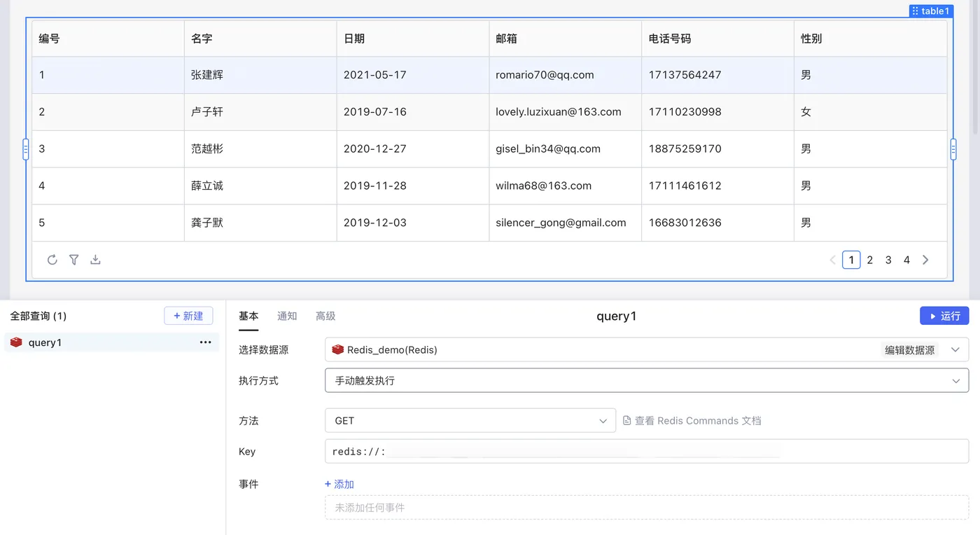Click 添加 to add an event
The image size is (980, 535).
point(339,485)
